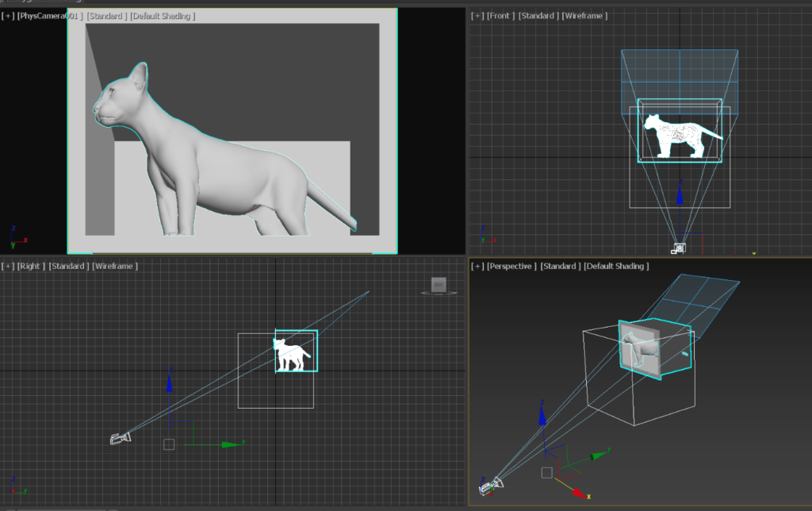
Task: Open [Standard] menu in Front viewport
Action: click(538, 16)
